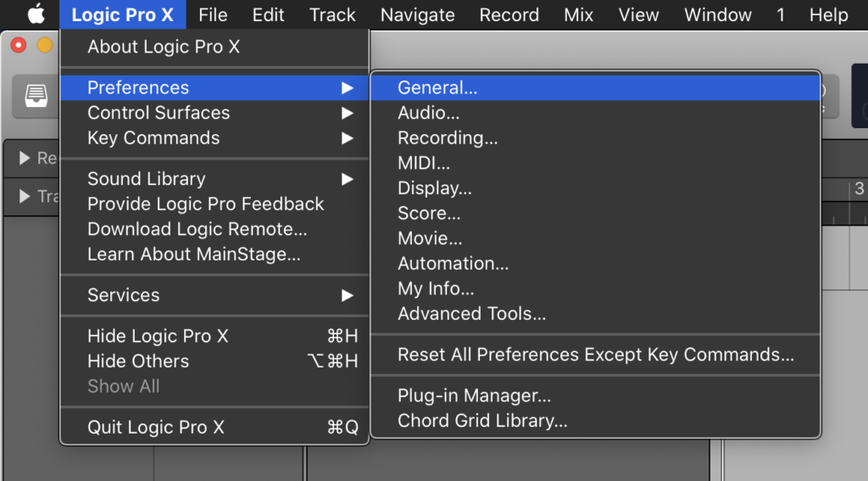Open Plug-in Manager...
This screenshot has height=481, width=868.
click(x=596, y=395)
